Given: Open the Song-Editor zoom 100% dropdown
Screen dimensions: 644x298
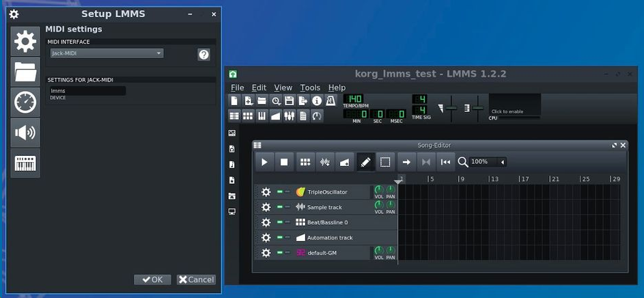Looking at the screenshot, I should point(488,162).
